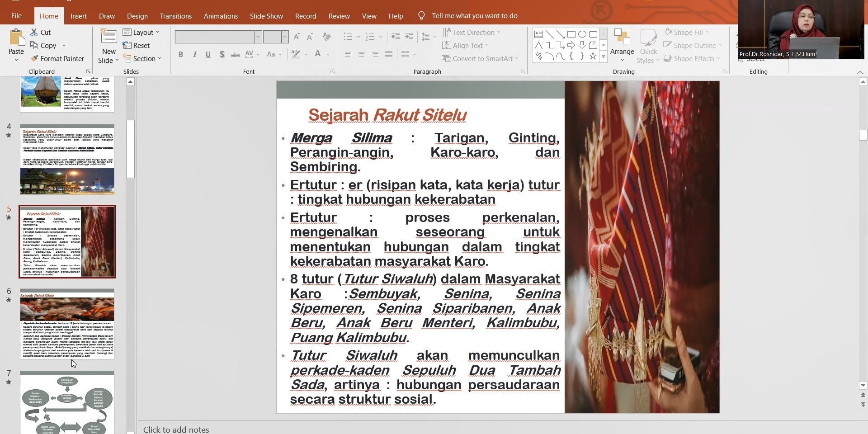Click the Copy icon
The image size is (868, 434).
click(x=34, y=45)
